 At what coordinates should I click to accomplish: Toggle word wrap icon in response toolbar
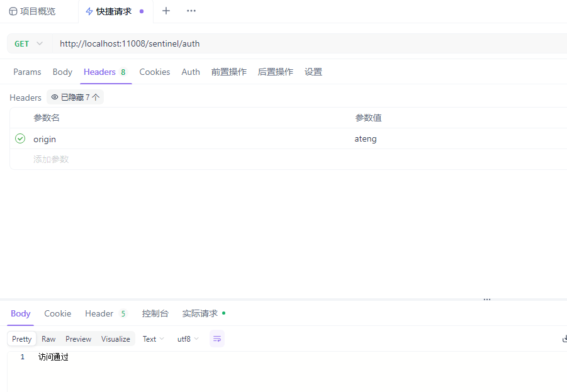217,339
